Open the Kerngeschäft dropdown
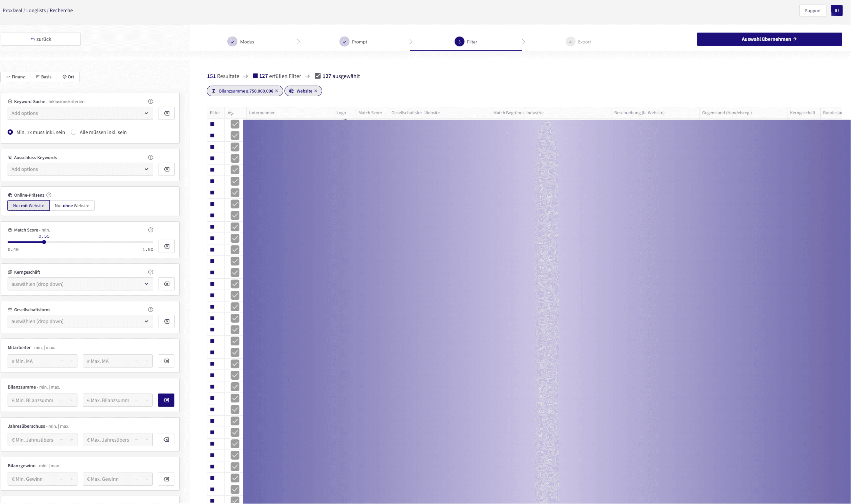This screenshot has height=504, width=851. point(80,284)
